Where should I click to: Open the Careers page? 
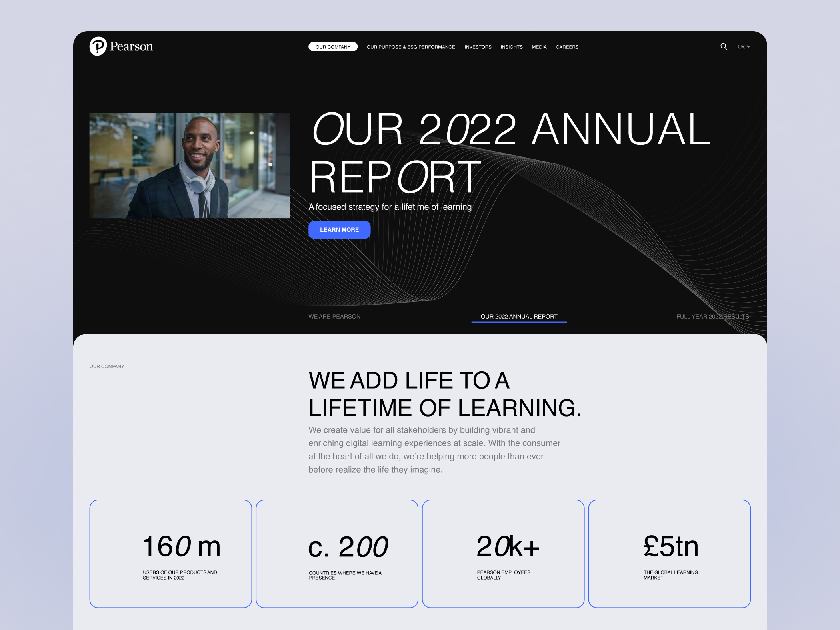click(x=567, y=47)
